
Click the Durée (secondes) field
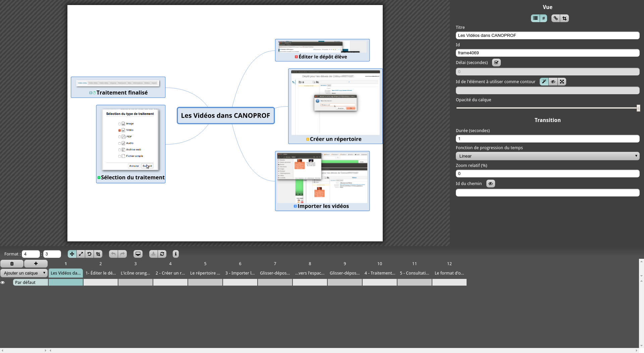(x=547, y=138)
